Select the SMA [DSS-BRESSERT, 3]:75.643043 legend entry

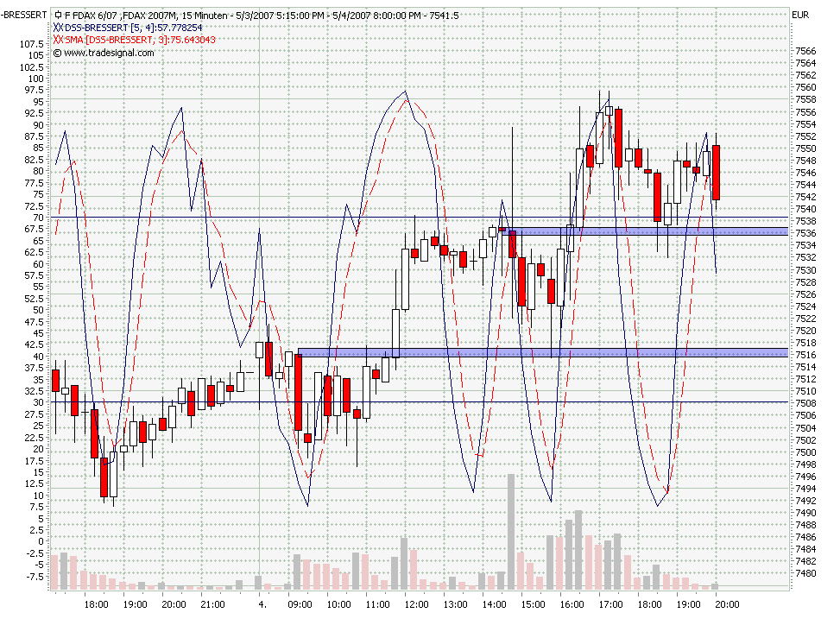click(141, 40)
